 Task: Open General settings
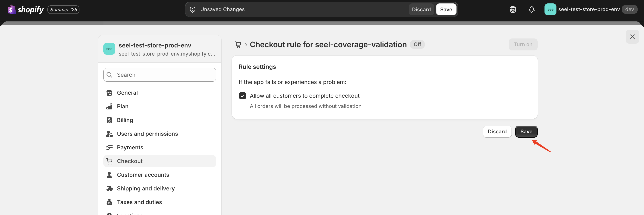(x=127, y=93)
